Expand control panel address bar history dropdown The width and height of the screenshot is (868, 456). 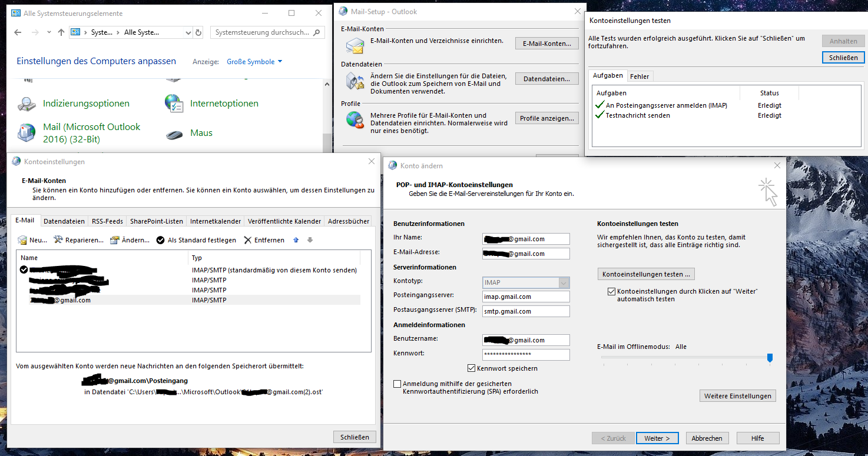[188, 32]
